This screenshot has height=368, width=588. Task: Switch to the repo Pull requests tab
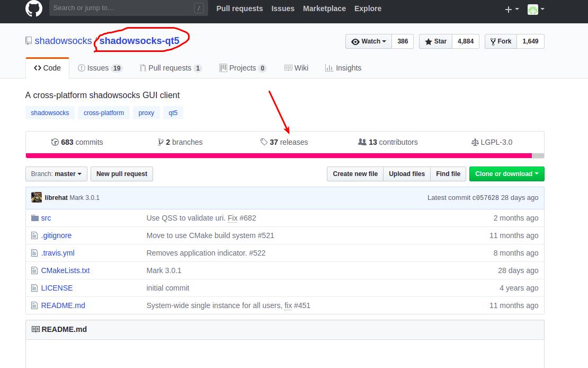(x=171, y=68)
